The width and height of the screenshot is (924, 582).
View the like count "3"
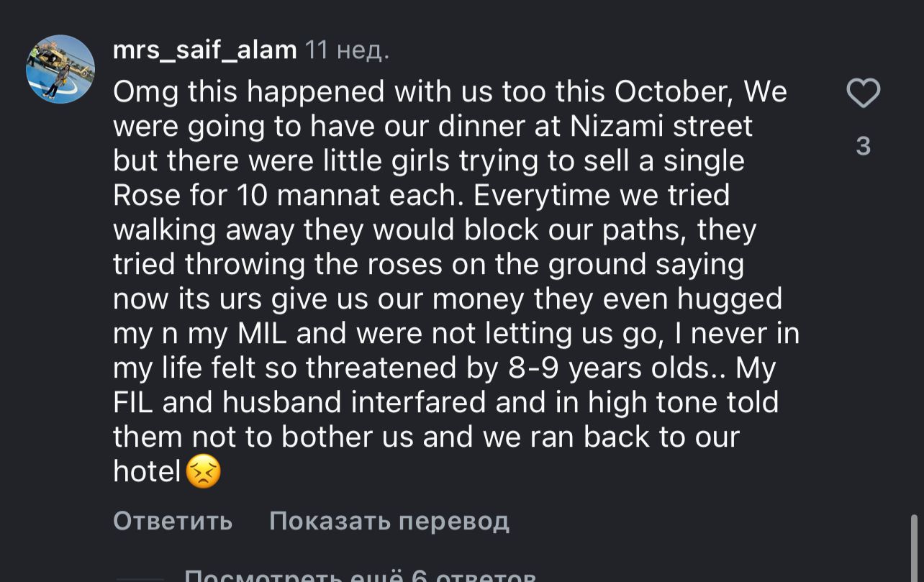(x=863, y=146)
